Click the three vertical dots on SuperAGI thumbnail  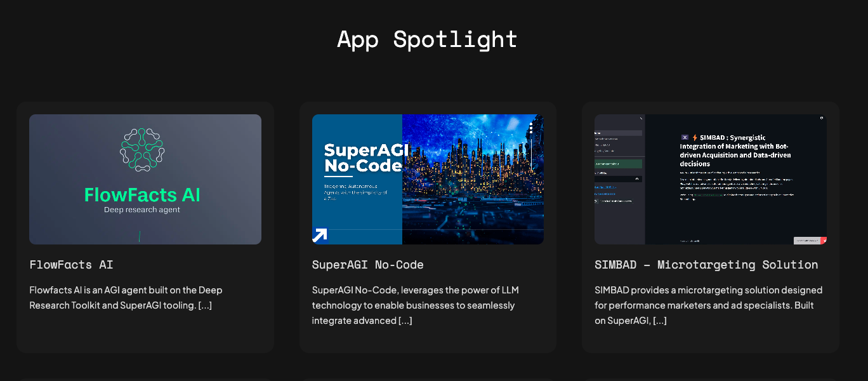tap(530, 127)
